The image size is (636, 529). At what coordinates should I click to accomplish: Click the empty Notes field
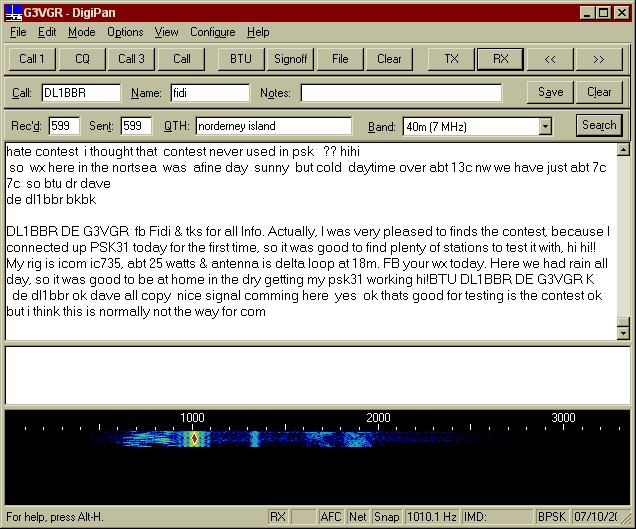coord(401,93)
